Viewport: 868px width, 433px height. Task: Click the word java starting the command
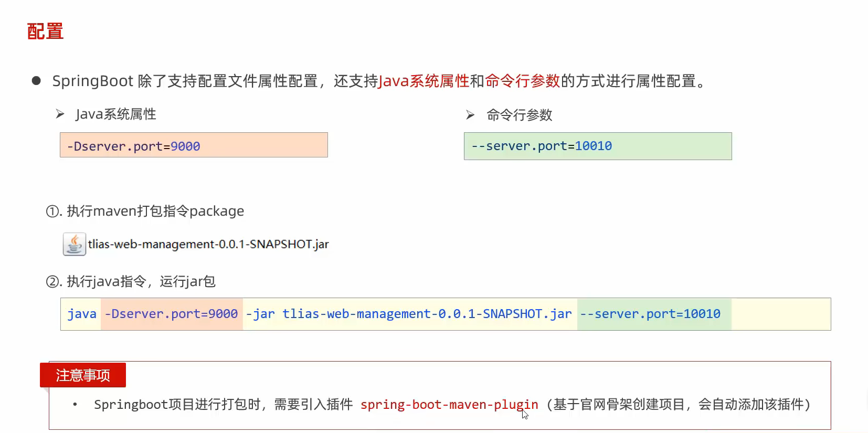click(82, 314)
